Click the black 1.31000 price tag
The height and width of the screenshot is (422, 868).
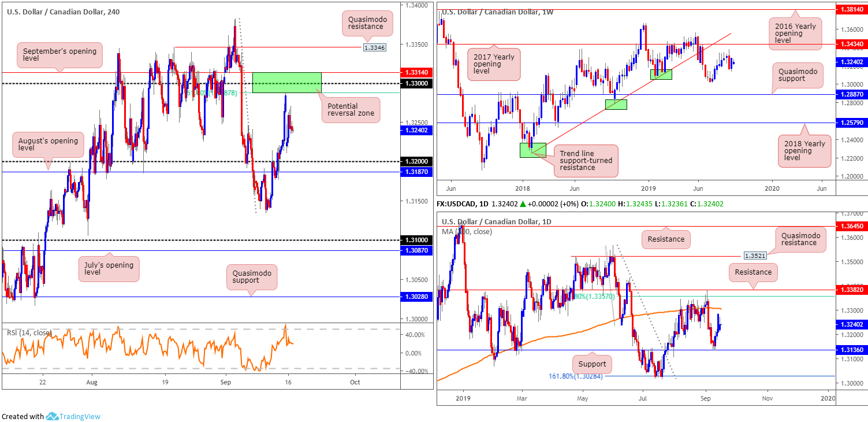tap(416, 240)
